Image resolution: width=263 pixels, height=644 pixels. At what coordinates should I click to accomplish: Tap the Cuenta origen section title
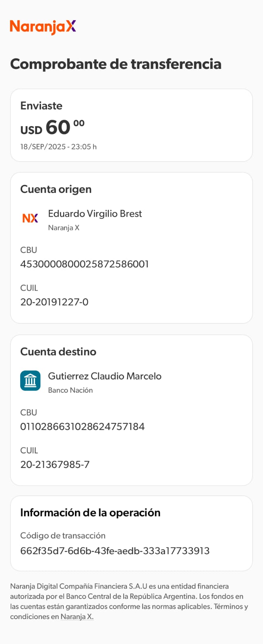[x=56, y=189]
